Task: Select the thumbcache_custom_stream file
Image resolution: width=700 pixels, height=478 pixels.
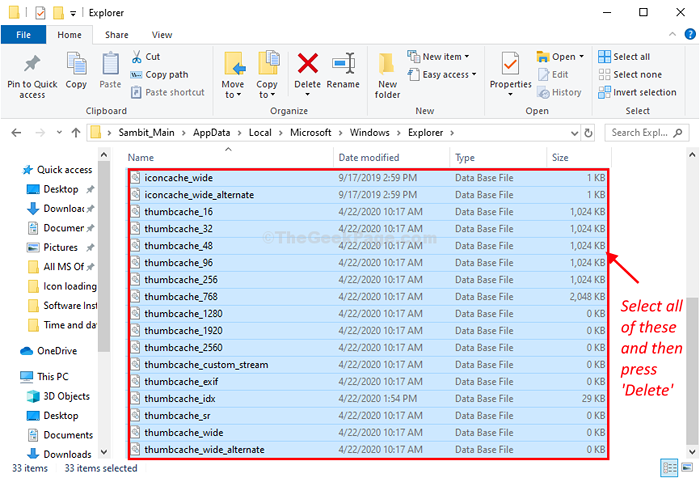Action: coord(368,365)
